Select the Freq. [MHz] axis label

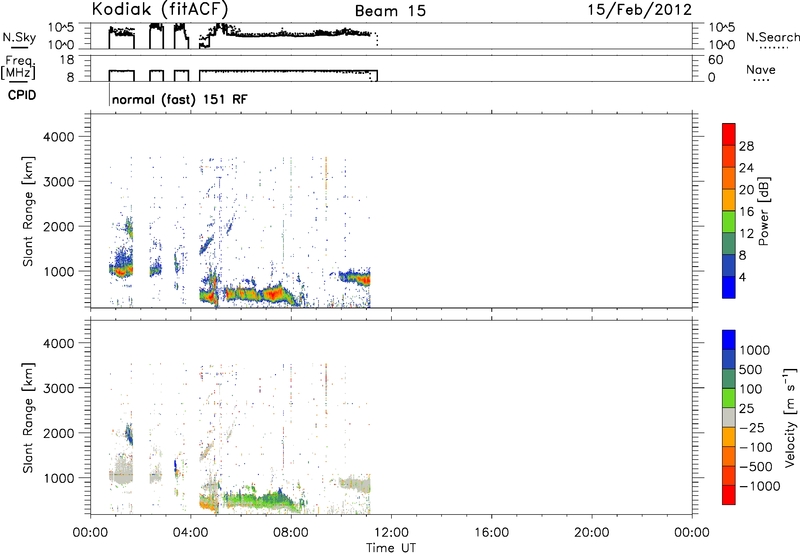click(19, 67)
